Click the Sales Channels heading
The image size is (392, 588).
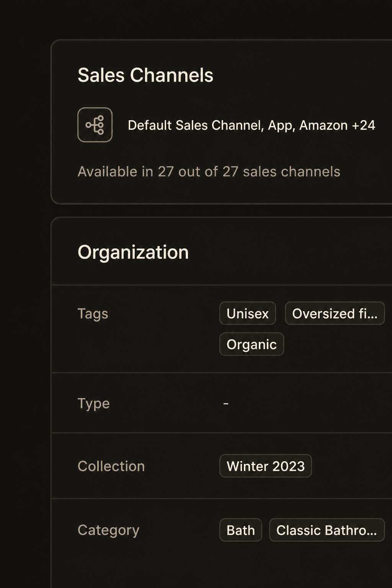pyautogui.click(x=145, y=75)
